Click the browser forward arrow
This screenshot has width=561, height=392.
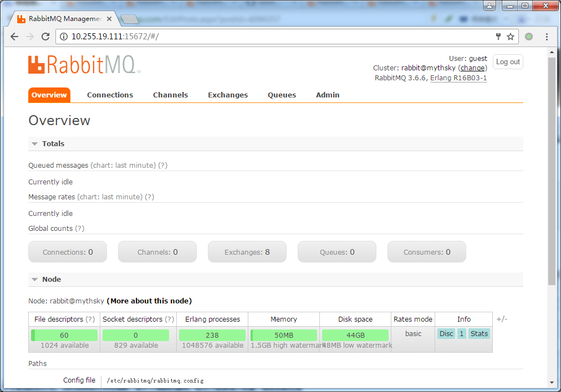(x=30, y=37)
